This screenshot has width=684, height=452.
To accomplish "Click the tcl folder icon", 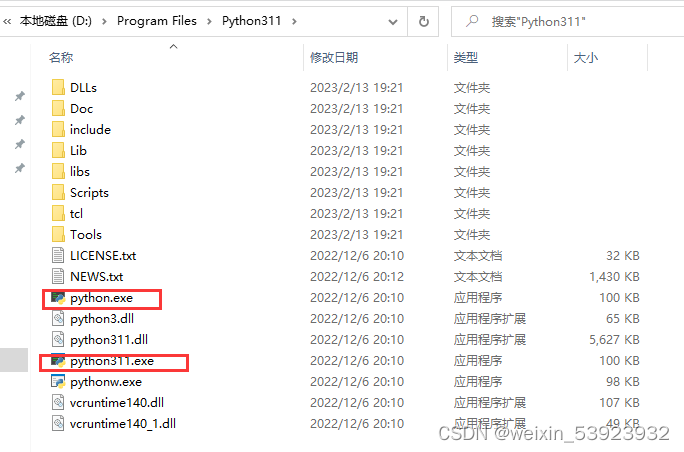I will 58,213.
